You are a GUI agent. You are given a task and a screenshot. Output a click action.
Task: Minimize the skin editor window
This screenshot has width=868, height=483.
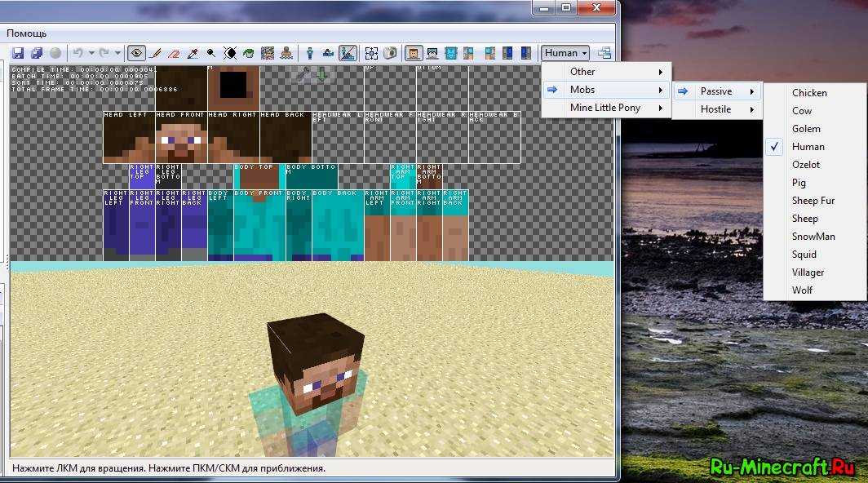[545, 8]
